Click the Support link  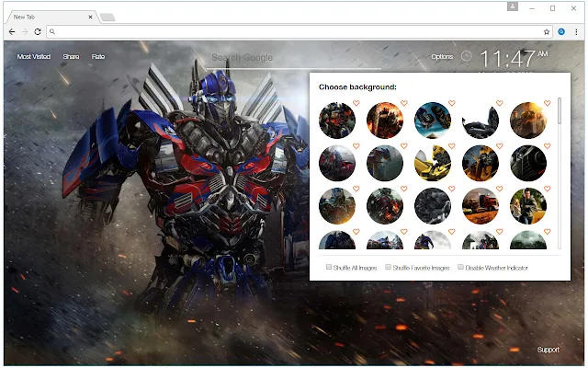[x=548, y=350]
